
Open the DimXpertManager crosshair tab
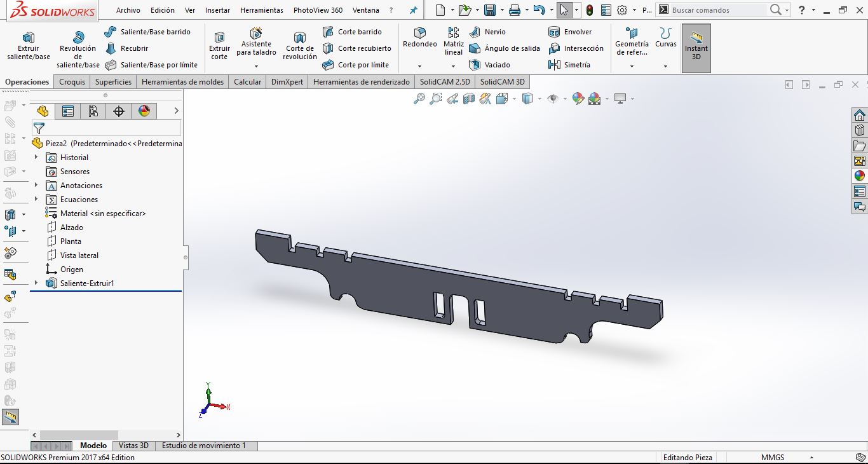tap(119, 111)
